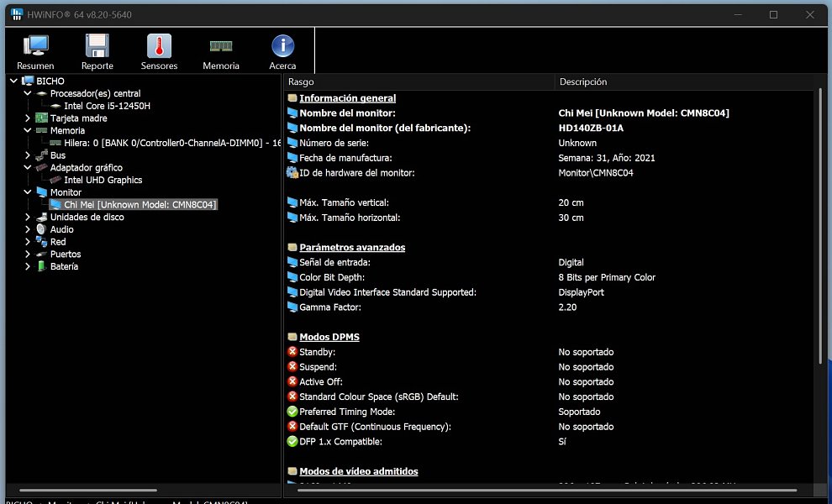Image resolution: width=832 pixels, height=504 pixels.
Task: Click the Máx. Tamaño horizontal row label
Action: pos(350,218)
